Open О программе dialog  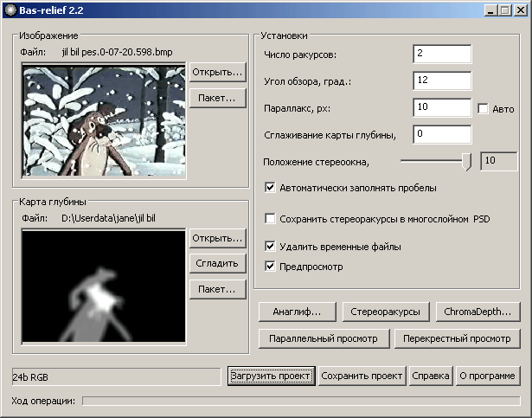(x=488, y=376)
